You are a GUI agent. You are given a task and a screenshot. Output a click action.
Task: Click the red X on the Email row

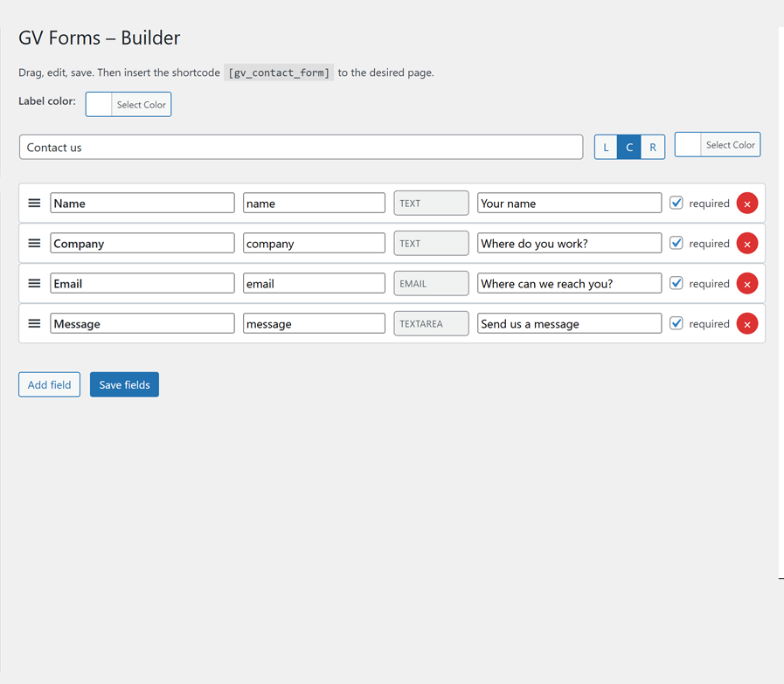click(747, 283)
